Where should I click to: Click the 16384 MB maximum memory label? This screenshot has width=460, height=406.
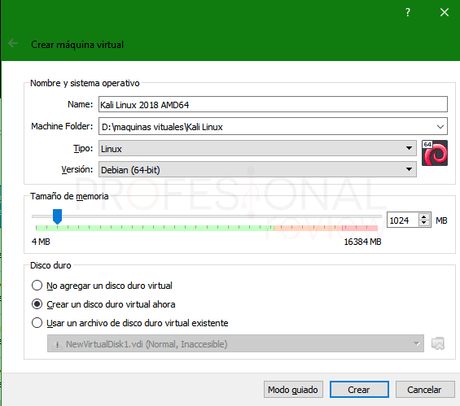[x=363, y=242]
